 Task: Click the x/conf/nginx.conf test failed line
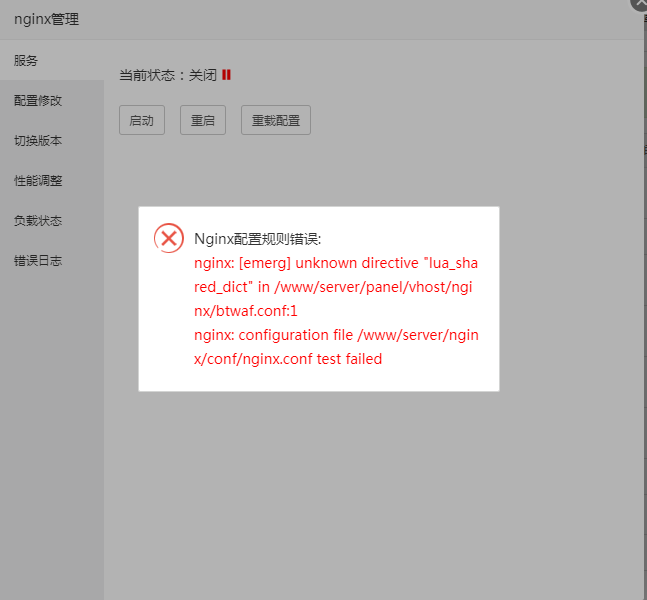[x=288, y=359]
